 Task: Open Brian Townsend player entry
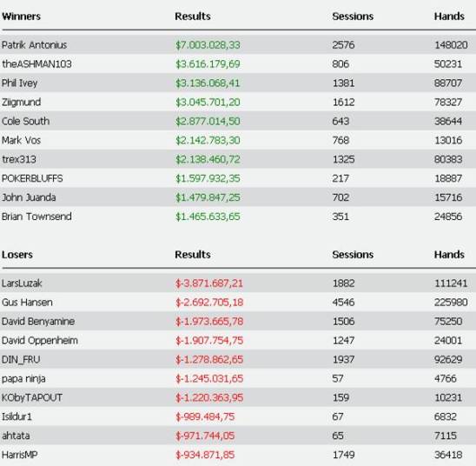click(36, 216)
